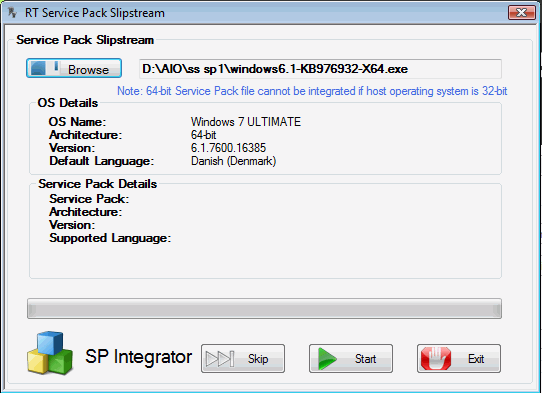Click the Service Pack: label
This screenshot has width=542, height=393.
point(89,199)
